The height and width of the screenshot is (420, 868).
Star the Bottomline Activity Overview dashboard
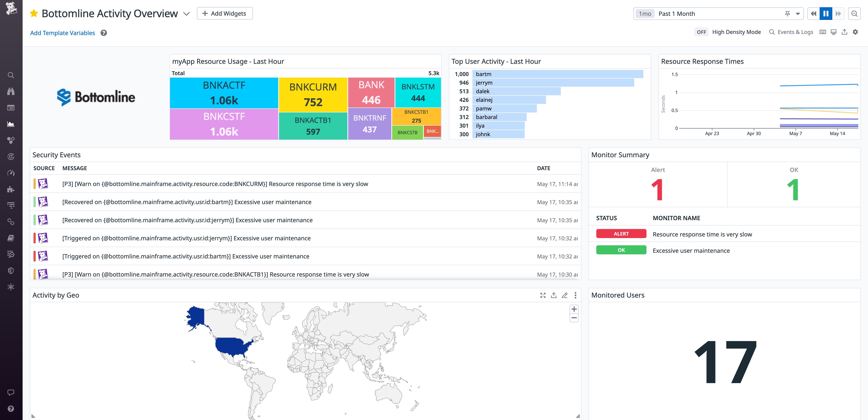tap(34, 13)
